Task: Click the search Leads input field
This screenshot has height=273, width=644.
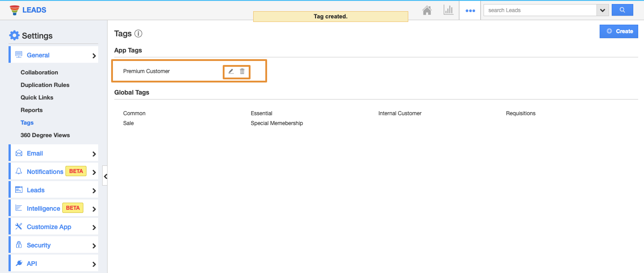Action: (540, 10)
